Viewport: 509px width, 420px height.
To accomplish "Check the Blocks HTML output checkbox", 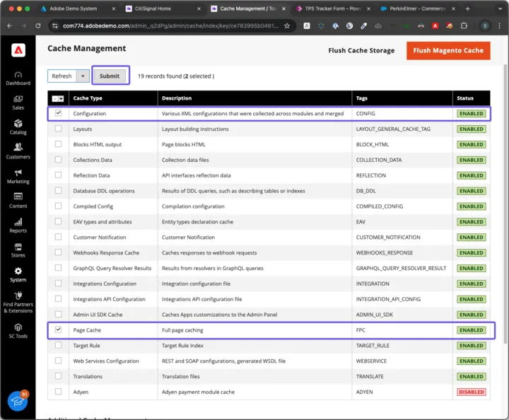I will coord(58,144).
